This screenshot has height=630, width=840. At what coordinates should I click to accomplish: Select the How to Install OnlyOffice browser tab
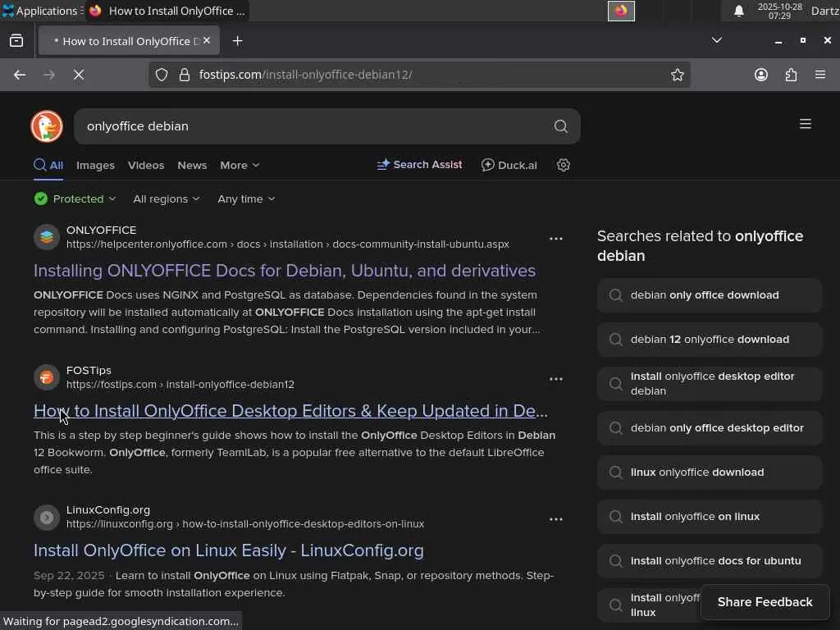pos(129,41)
